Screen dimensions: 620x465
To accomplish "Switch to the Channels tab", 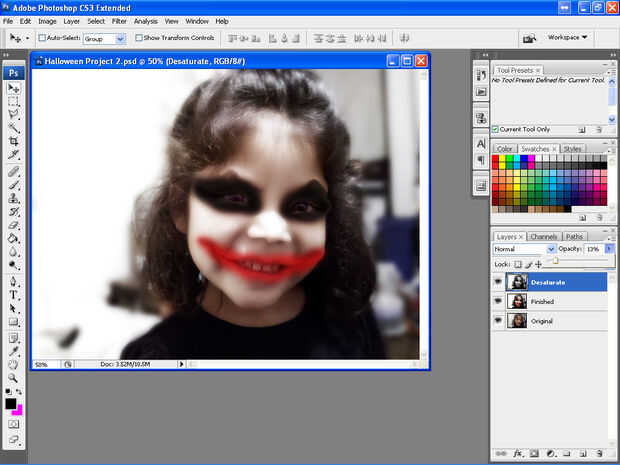I will 543,237.
